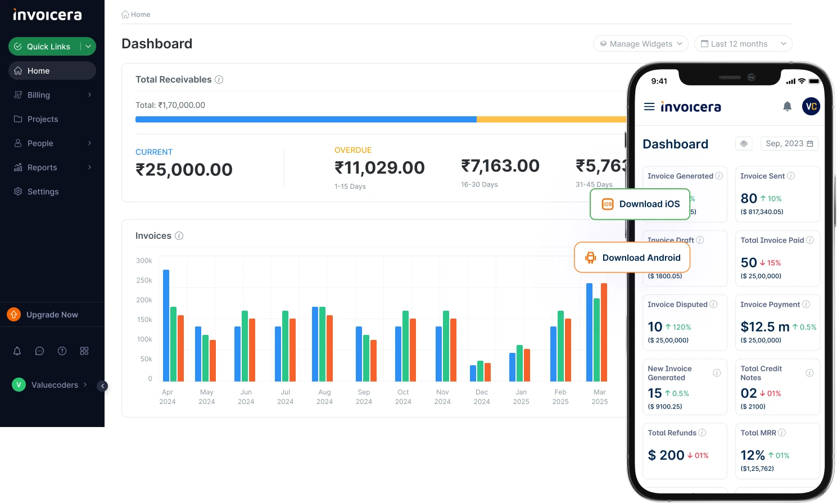Click the Invoice Payment info icon

pos(806,305)
